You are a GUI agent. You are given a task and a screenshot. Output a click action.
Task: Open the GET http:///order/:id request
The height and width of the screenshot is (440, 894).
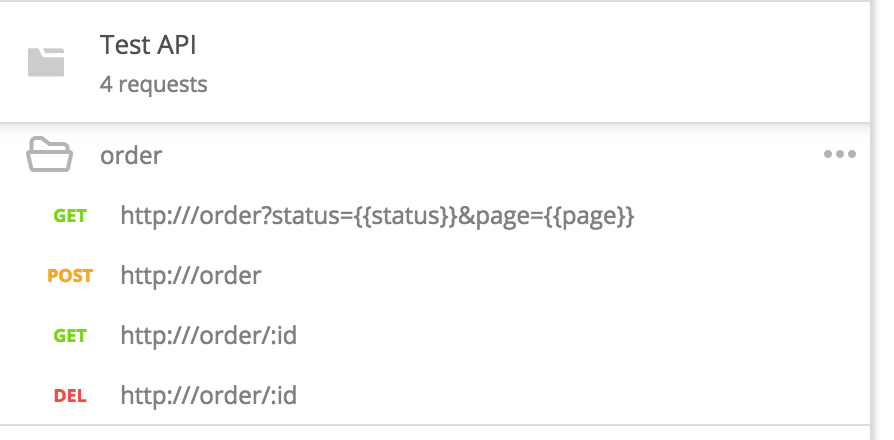tap(208, 336)
